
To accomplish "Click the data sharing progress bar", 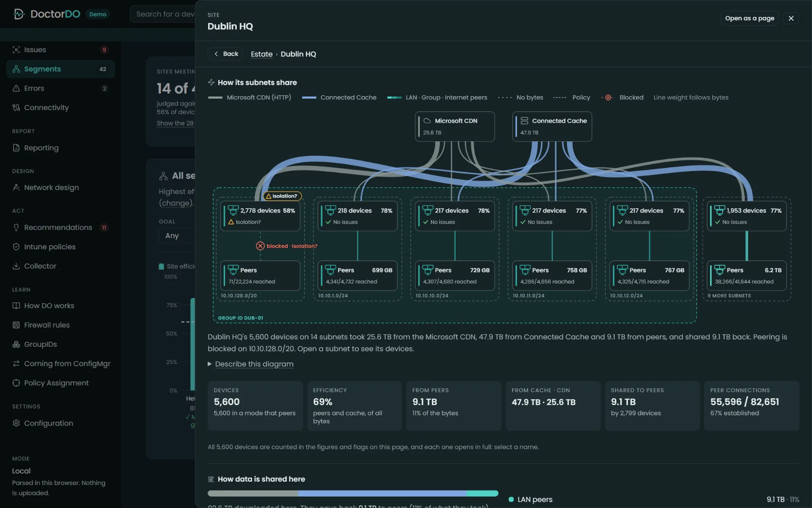I will pos(353,493).
